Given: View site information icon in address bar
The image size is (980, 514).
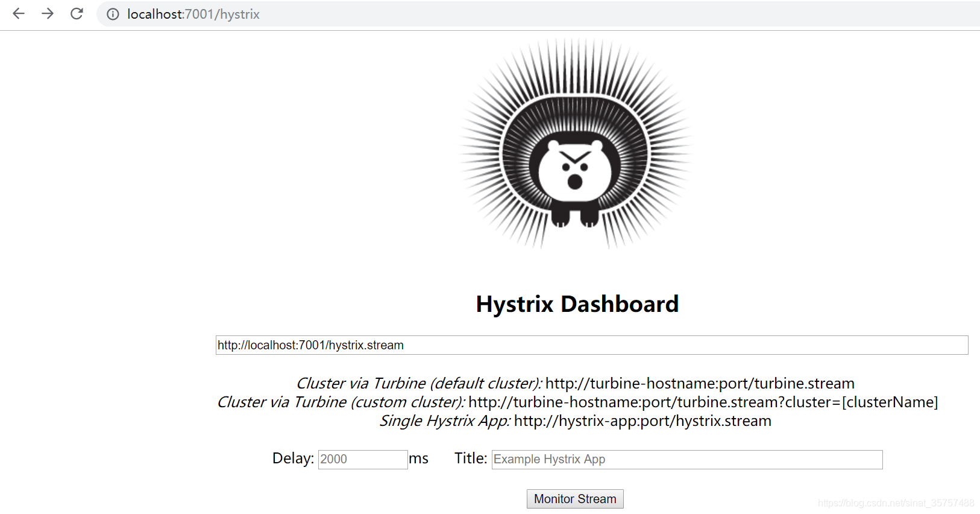Looking at the screenshot, I should [x=113, y=14].
